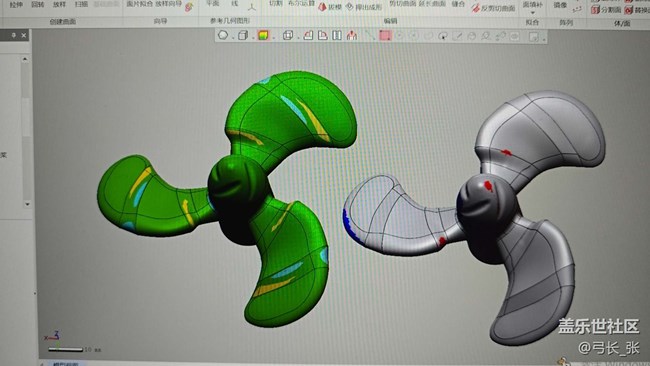Toggle the pin on the left panel

coord(14,36)
